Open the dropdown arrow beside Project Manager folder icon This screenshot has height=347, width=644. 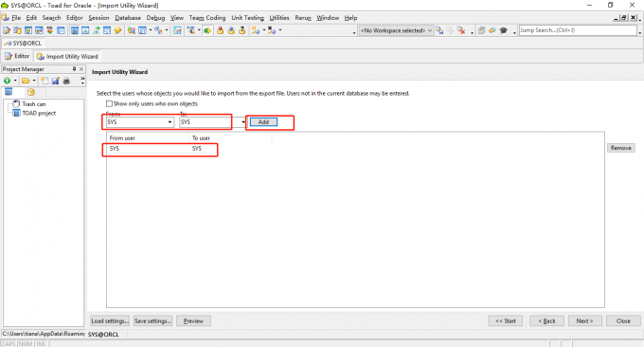(34, 81)
